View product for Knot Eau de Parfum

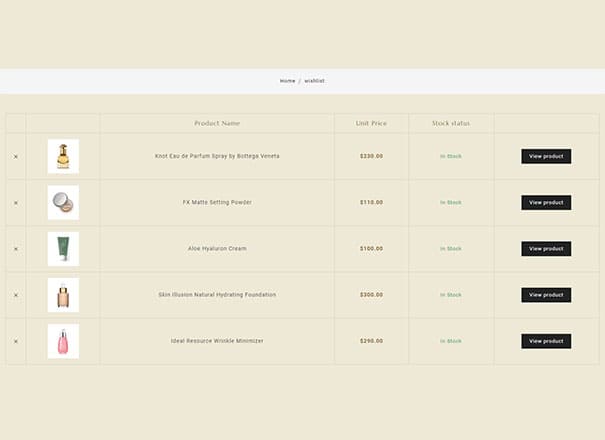546,156
